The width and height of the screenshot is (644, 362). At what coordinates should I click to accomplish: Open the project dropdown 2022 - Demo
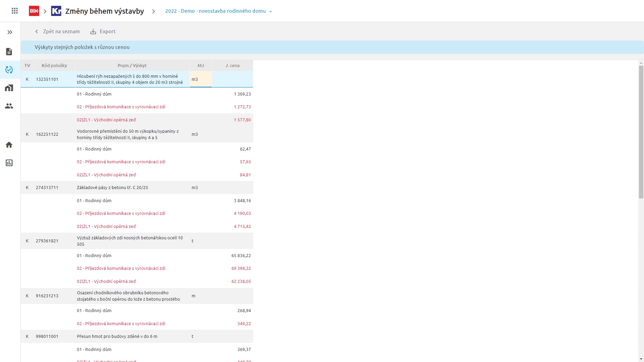click(218, 11)
